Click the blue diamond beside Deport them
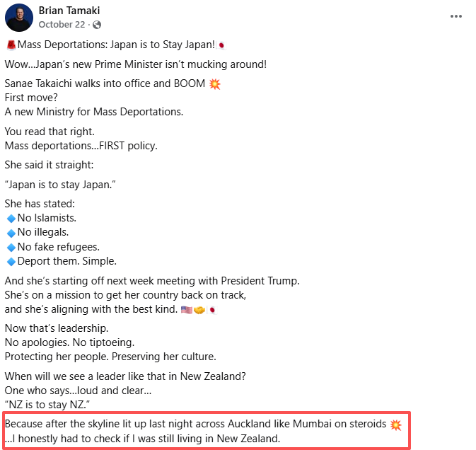 pyautogui.click(x=11, y=261)
